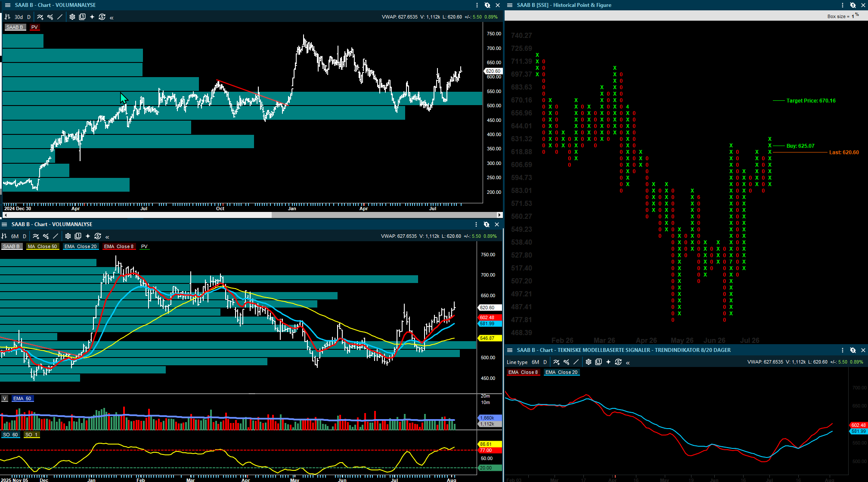The width and height of the screenshot is (868, 482).
Task: Click link icon in top volume chart title bar
Action: (487, 5)
